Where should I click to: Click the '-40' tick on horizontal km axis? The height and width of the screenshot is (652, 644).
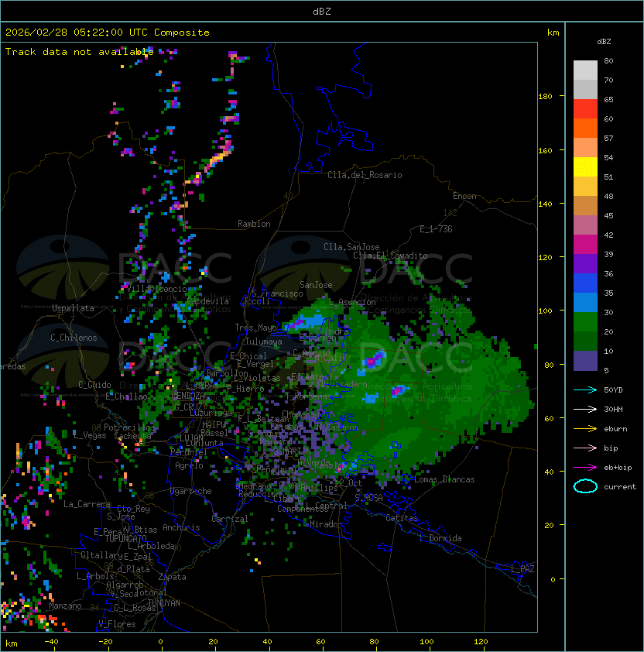[x=51, y=642]
